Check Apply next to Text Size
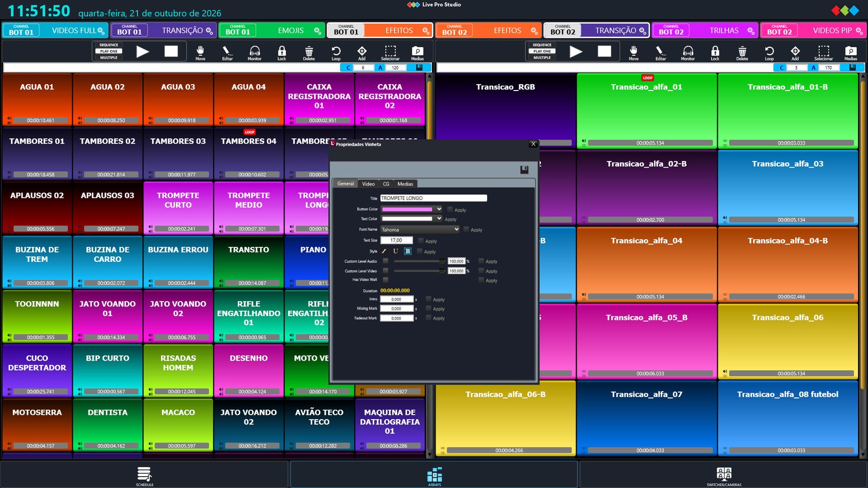Image resolution: width=868 pixels, height=488 pixels. click(421, 241)
